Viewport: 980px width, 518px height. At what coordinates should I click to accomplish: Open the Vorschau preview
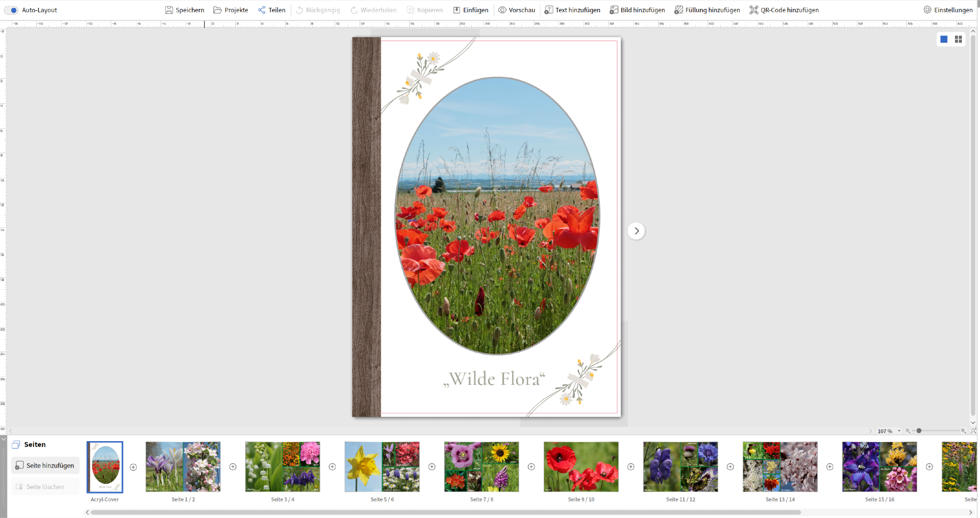516,10
